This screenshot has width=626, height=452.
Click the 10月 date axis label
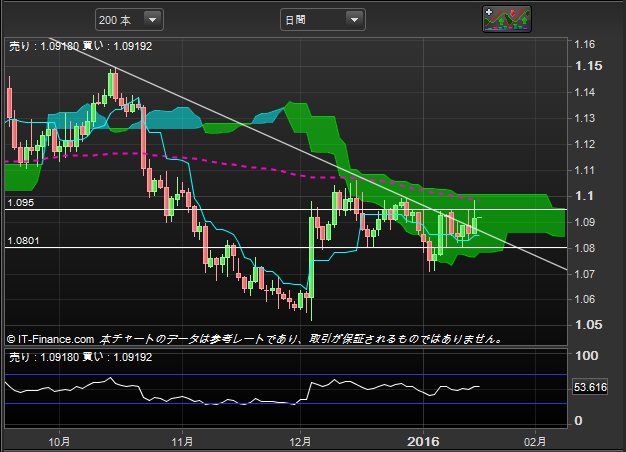pos(59,442)
